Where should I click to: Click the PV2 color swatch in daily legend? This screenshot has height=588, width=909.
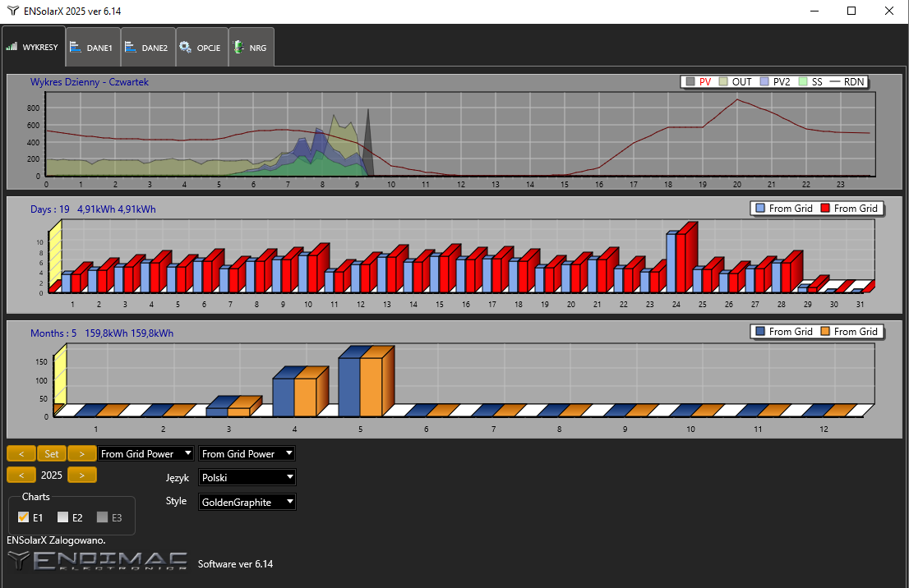764,82
